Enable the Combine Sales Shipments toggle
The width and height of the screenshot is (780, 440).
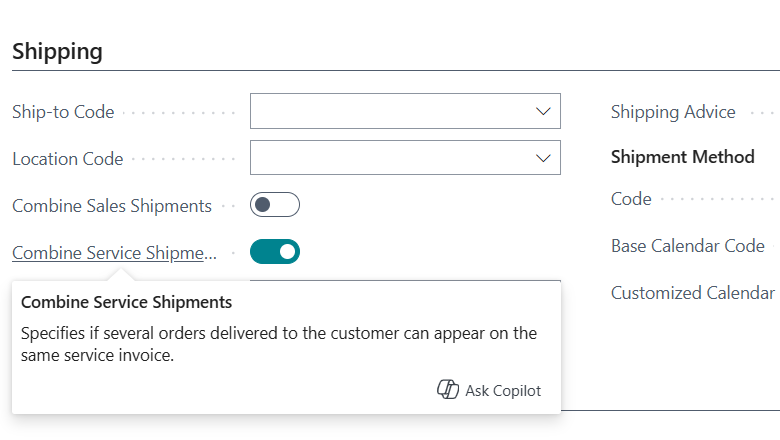pyautogui.click(x=275, y=205)
